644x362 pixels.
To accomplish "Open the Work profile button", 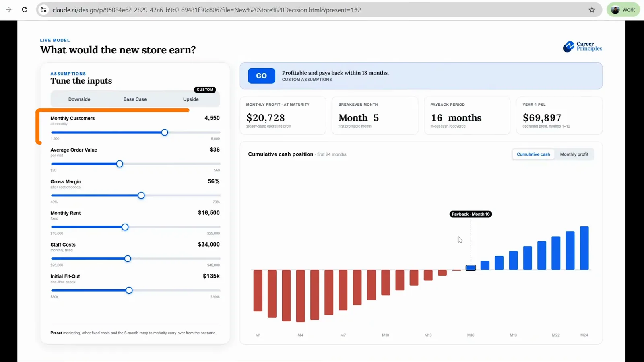I will click(623, 10).
